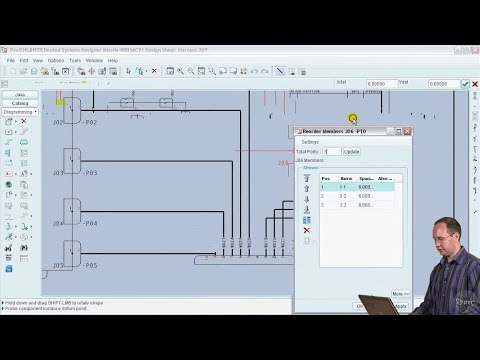Expand the arrow beside the first palette icon
Viewport: 480px width, 360px height.
pyautogui.click(x=16, y=122)
